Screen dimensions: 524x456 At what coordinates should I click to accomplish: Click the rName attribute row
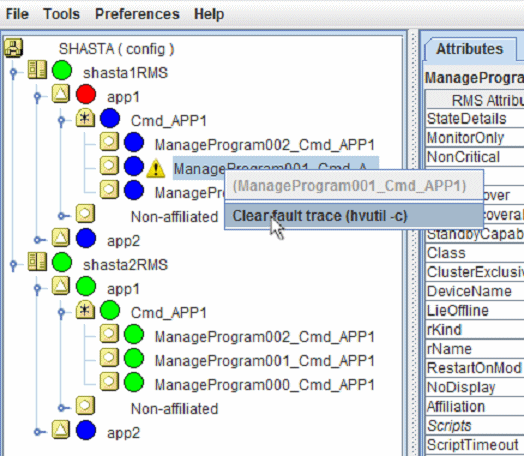click(475, 349)
